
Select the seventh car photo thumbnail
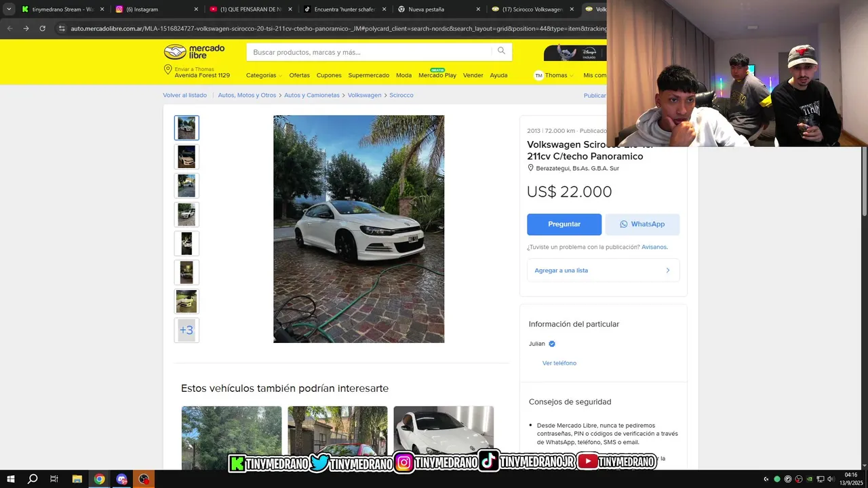[186, 302]
